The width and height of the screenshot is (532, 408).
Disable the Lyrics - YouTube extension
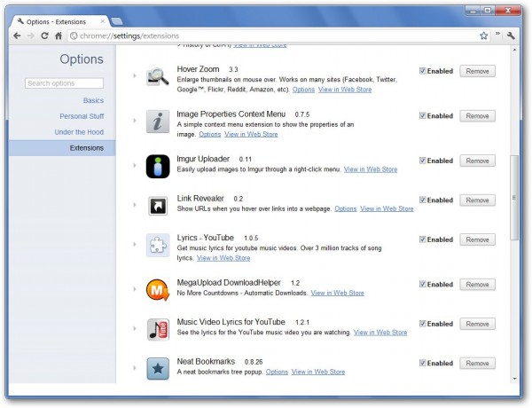422,239
